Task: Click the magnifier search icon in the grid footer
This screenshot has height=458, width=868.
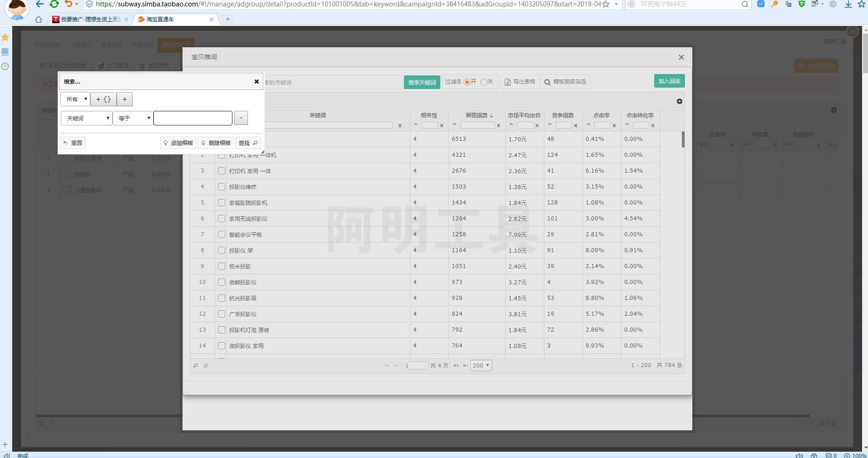Action: click(196, 365)
